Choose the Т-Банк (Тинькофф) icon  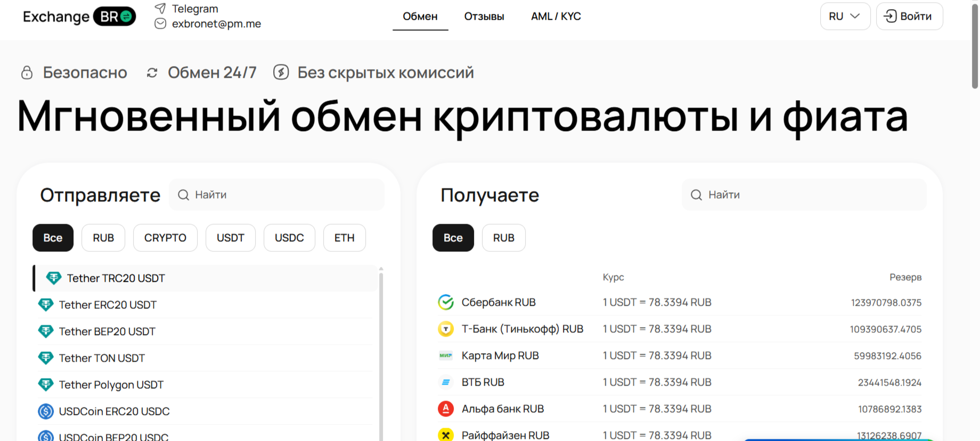pos(446,329)
